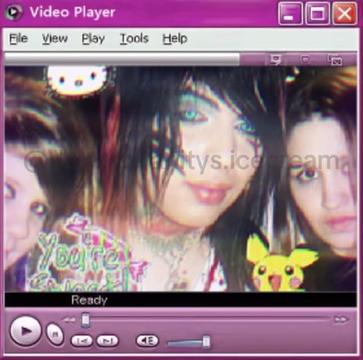The width and height of the screenshot is (363, 360).
Task: Mute audio with the speaker button
Action: 147,341
